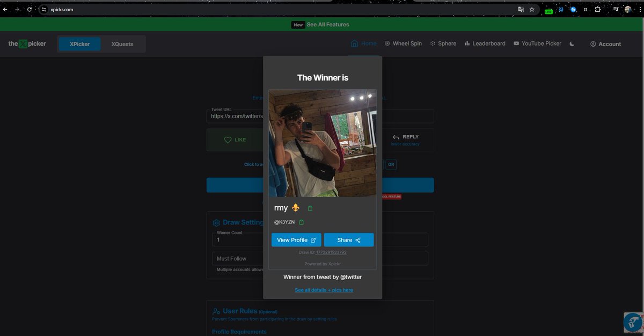The height and width of the screenshot is (336, 644).
Task: Click the winner profile photo
Action: pos(323,143)
